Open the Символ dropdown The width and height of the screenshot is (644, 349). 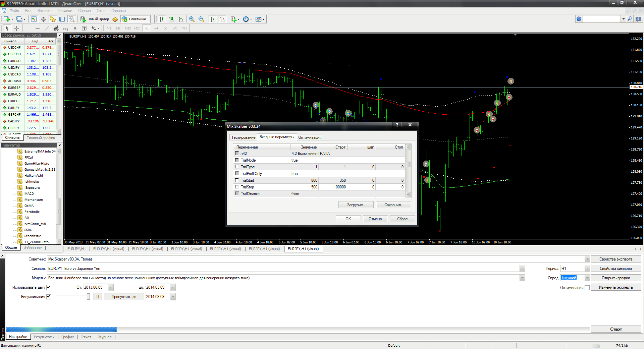[522, 269]
